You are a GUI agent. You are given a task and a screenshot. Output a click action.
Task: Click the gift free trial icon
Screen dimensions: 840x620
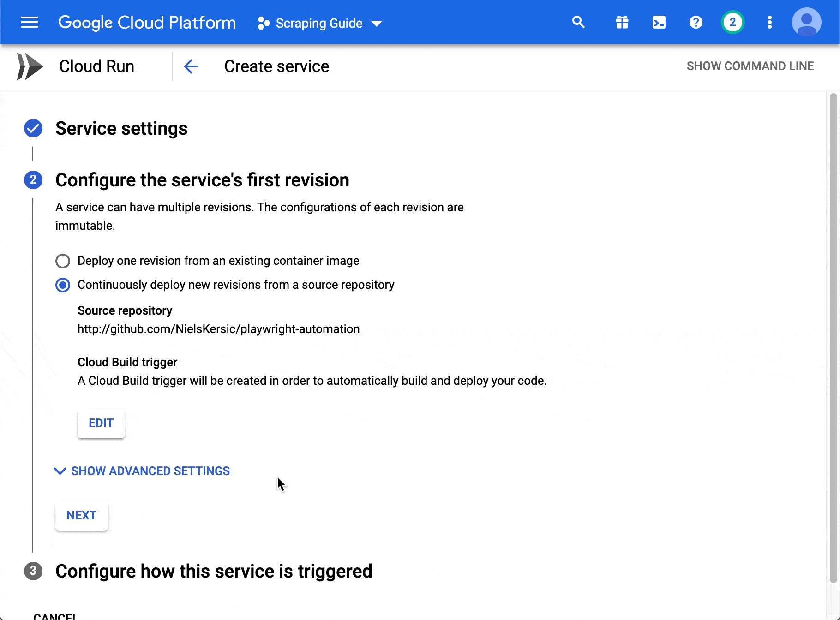(622, 22)
